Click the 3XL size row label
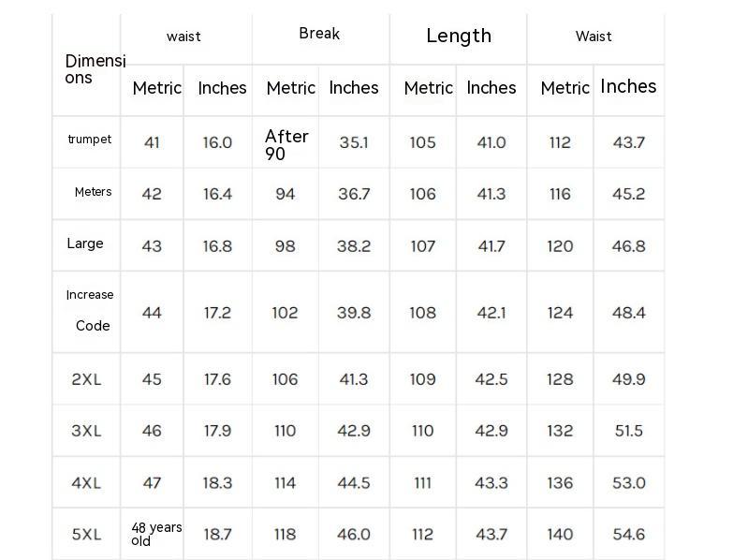Viewport: 733px width, 560px height. 86,431
